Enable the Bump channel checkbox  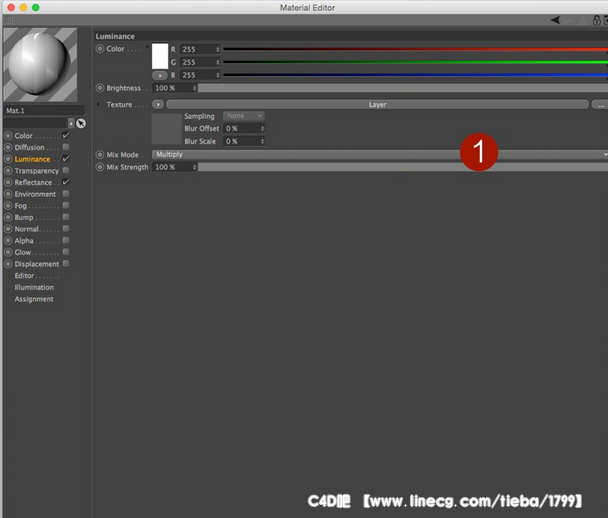[x=66, y=217]
